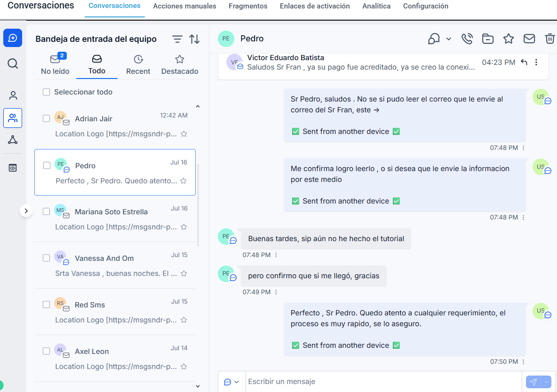This screenshot has height=392, width=557.
Task: Star the Mariana Soto Estrella conversation
Action: (x=183, y=227)
